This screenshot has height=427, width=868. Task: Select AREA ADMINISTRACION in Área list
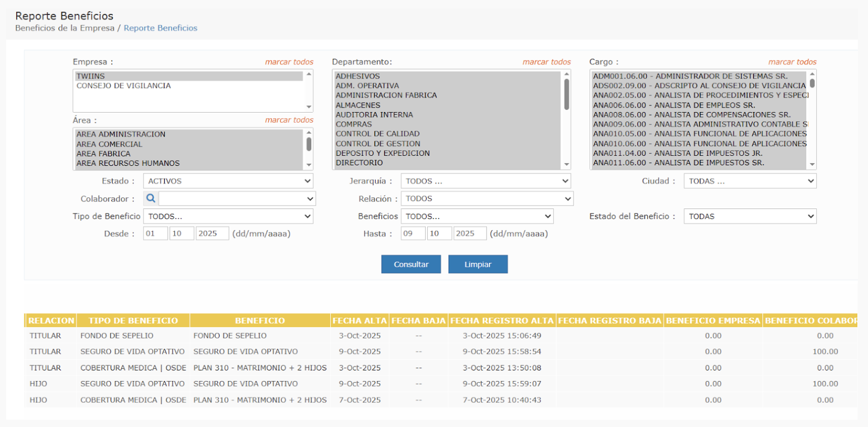(189, 134)
